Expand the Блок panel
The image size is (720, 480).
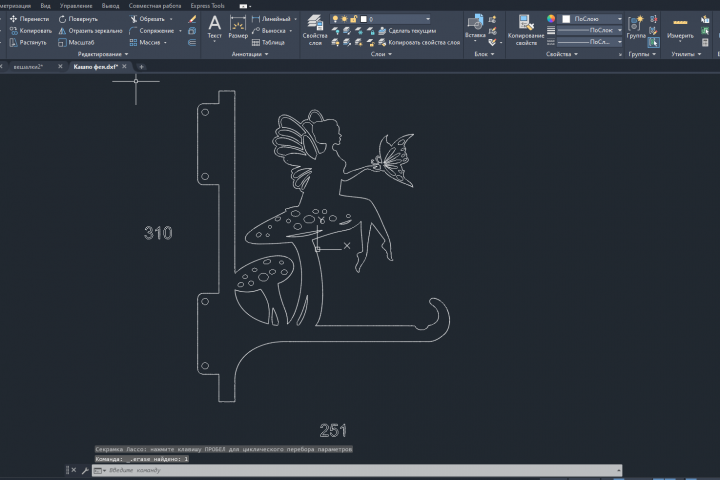tap(484, 54)
